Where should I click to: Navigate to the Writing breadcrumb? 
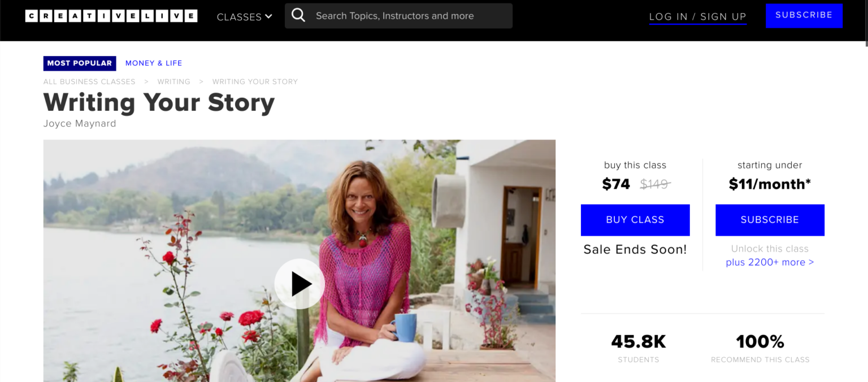click(x=173, y=81)
